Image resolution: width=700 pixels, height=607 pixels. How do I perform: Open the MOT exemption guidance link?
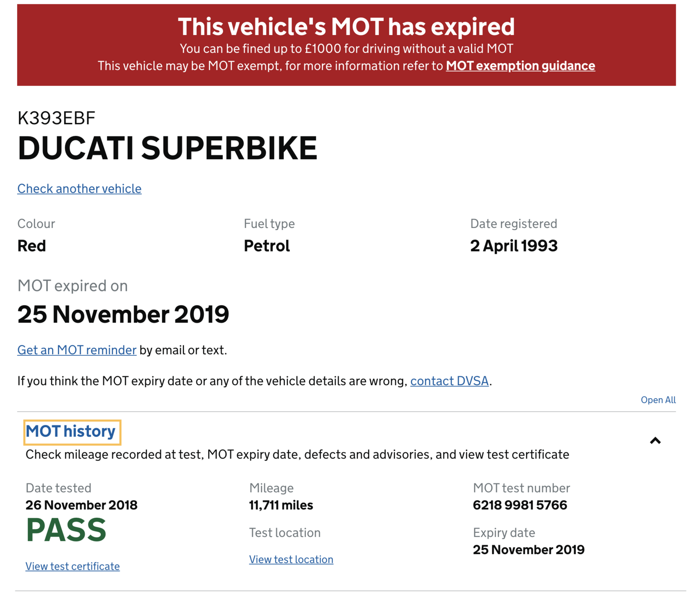tap(520, 66)
